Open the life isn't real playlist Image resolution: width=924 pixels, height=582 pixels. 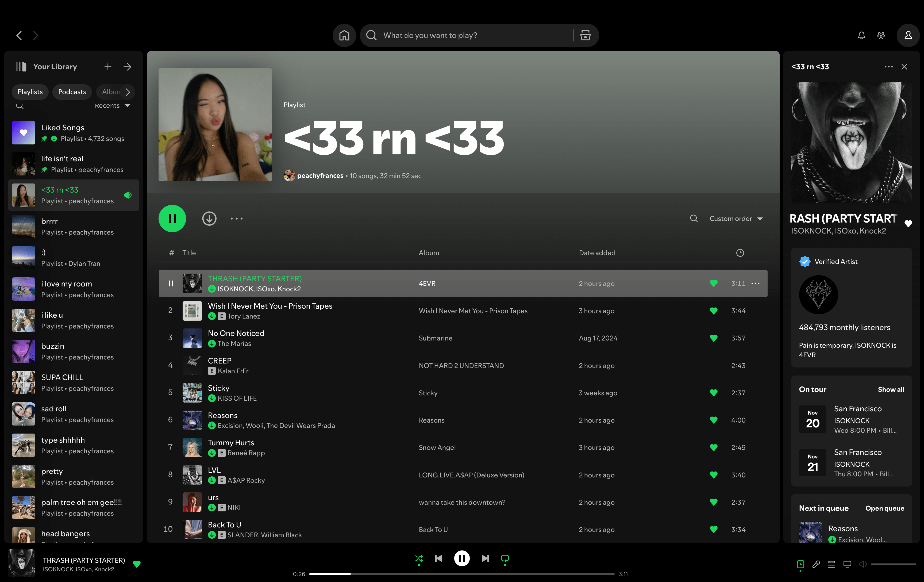(x=74, y=164)
